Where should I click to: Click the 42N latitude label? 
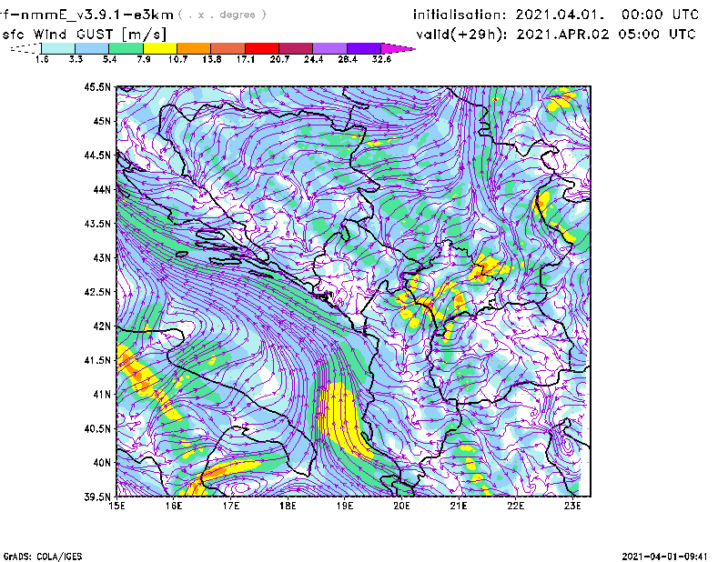pyautogui.click(x=102, y=326)
